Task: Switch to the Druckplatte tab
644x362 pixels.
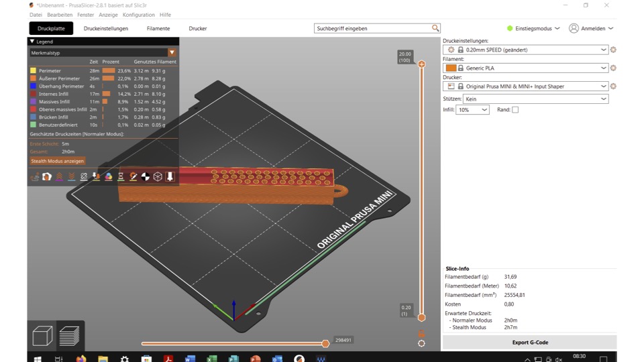Action: 51,28
